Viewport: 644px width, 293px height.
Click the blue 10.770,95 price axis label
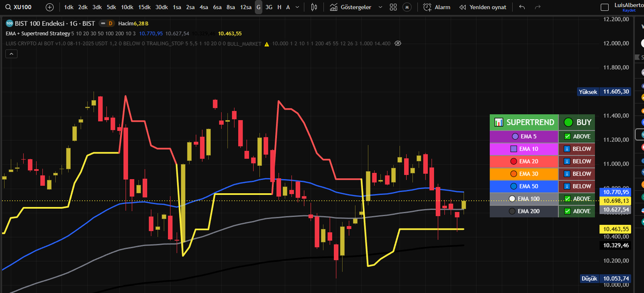[615, 192]
